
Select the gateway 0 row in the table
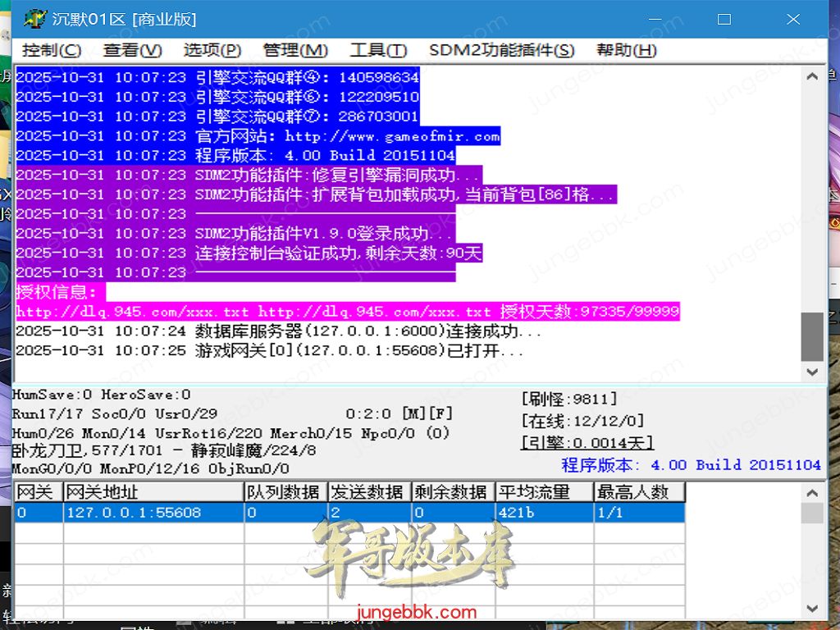pyautogui.click(x=328, y=513)
